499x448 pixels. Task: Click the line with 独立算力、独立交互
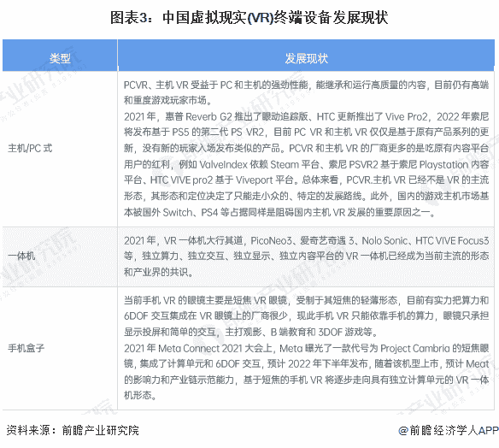tap(306, 256)
